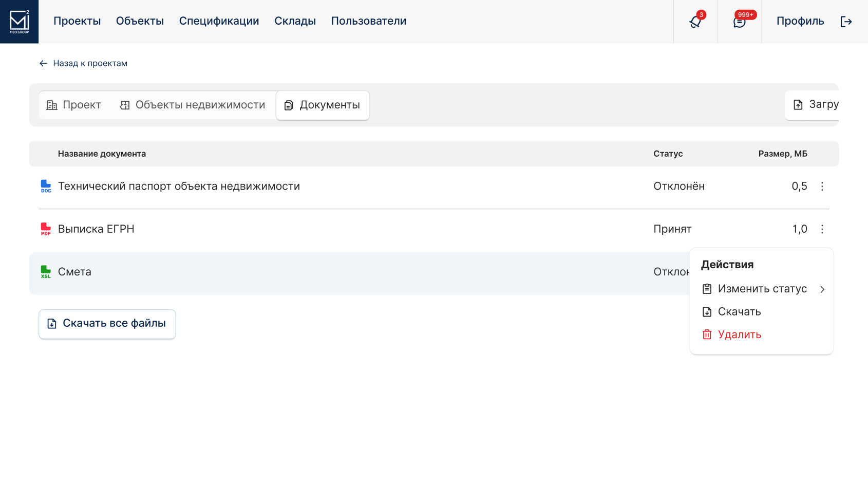Click upload icon on Загрузить button
The width and height of the screenshot is (868, 482).
tap(798, 105)
